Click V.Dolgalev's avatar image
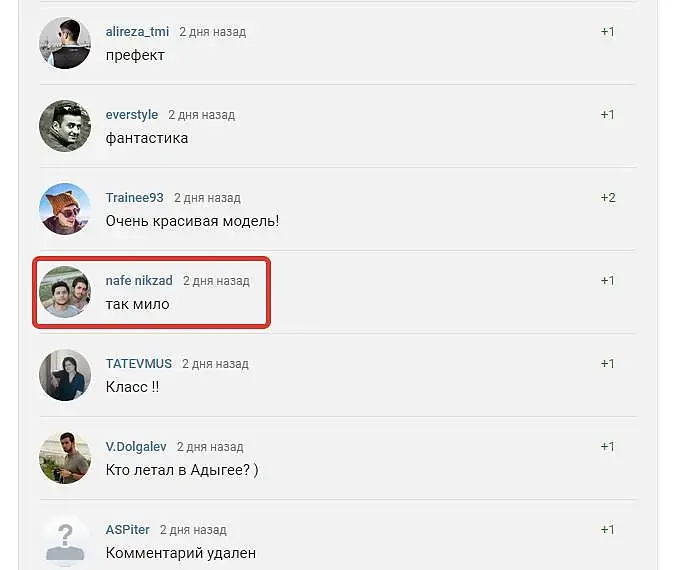 click(65, 458)
